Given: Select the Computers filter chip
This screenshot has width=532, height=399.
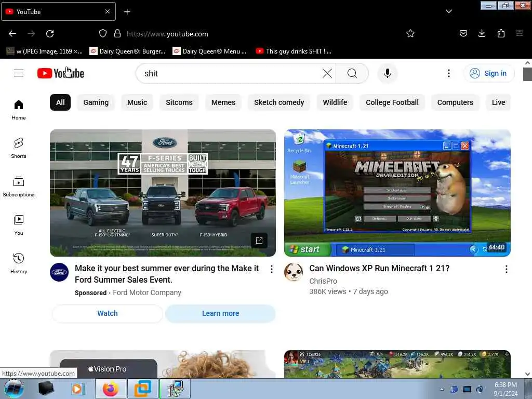Looking at the screenshot, I should [x=455, y=102].
